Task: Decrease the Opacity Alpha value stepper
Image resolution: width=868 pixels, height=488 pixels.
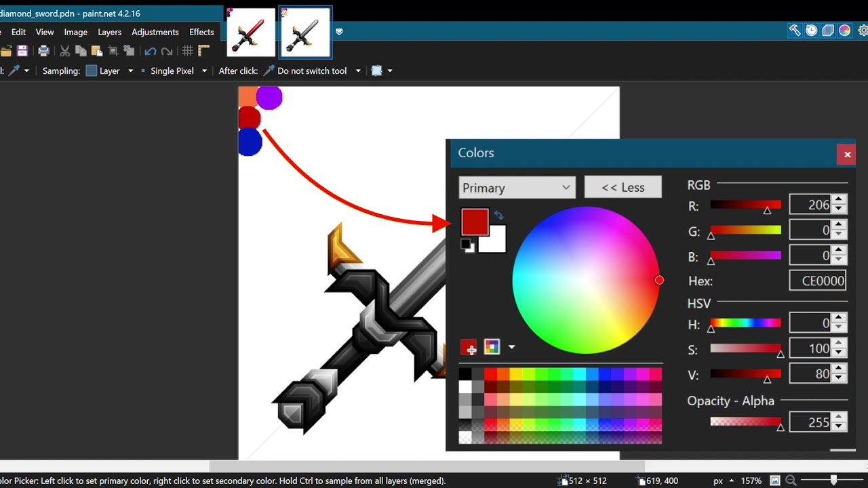Action: (840, 426)
